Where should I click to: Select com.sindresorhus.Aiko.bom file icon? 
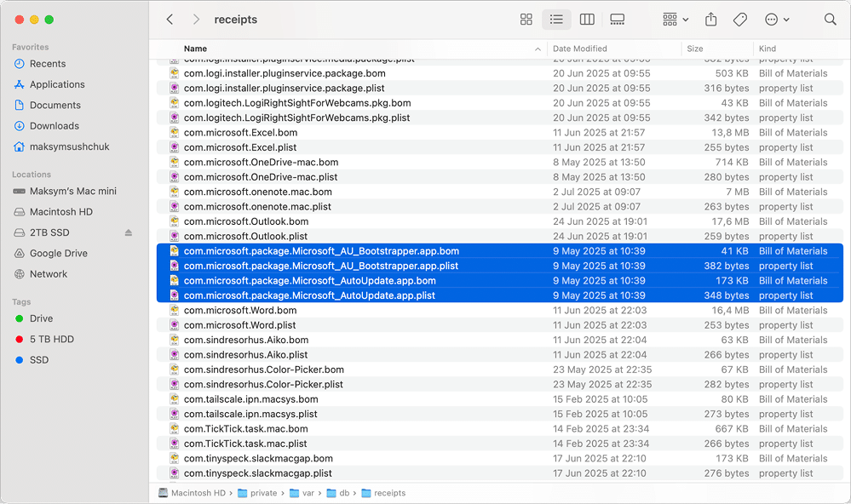point(175,340)
